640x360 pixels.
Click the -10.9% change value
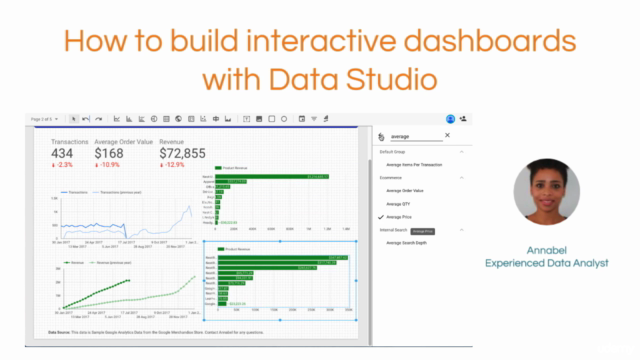point(107,165)
